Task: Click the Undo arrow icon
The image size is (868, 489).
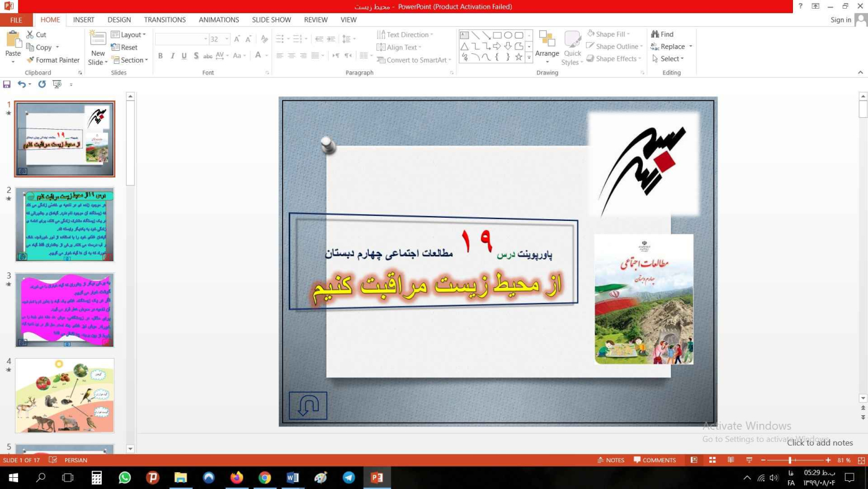Action: [22, 84]
